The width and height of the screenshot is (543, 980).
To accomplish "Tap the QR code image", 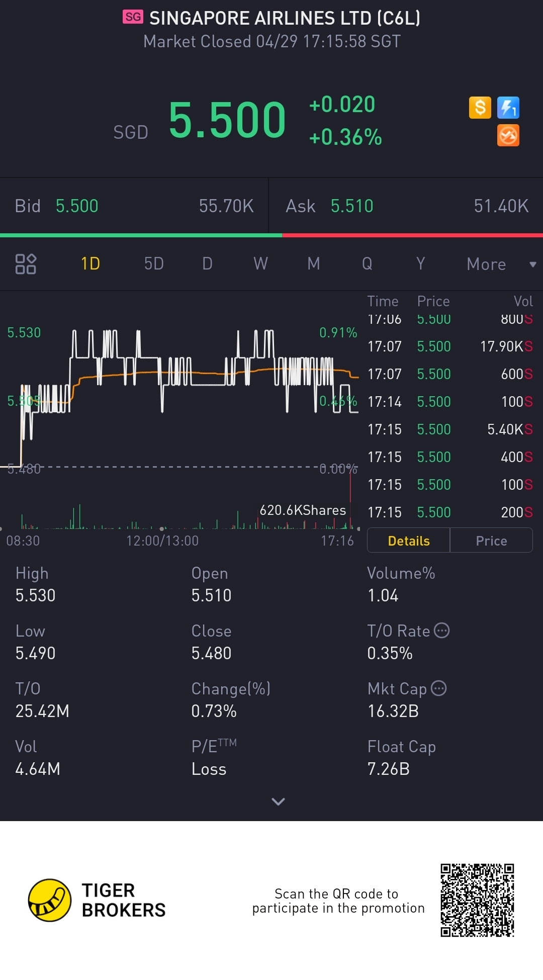I will [477, 900].
